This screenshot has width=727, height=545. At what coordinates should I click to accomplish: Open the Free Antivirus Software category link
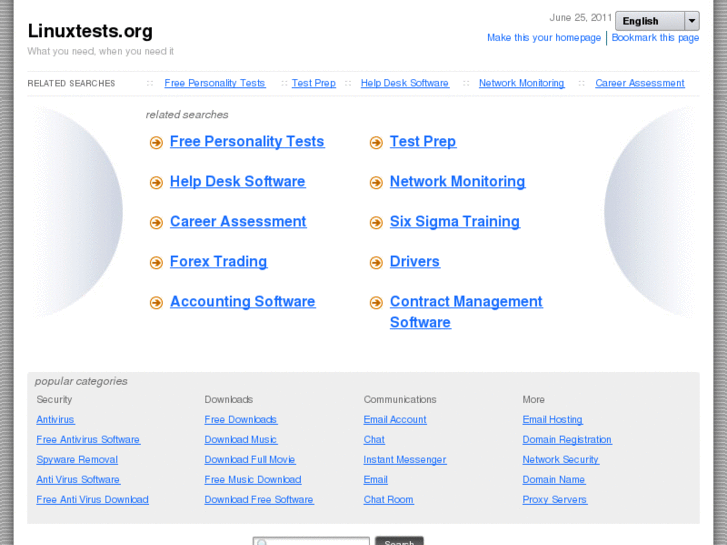point(88,440)
